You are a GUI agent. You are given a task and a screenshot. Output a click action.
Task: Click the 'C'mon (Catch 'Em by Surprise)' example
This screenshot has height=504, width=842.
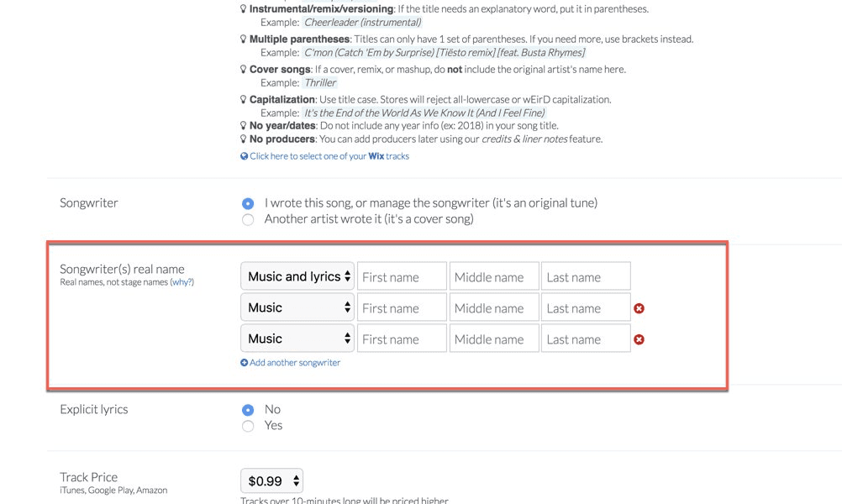point(444,53)
